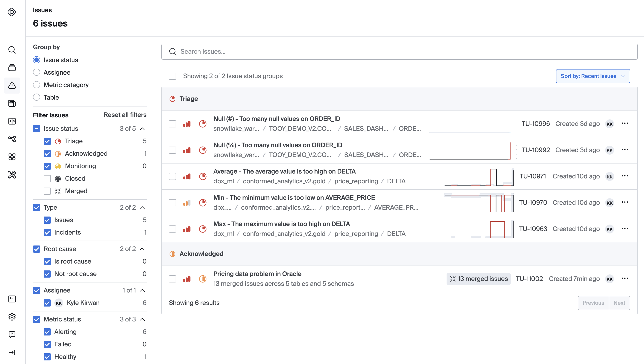Open the terminal console sidebar icon
The image size is (644, 364).
click(x=12, y=299)
